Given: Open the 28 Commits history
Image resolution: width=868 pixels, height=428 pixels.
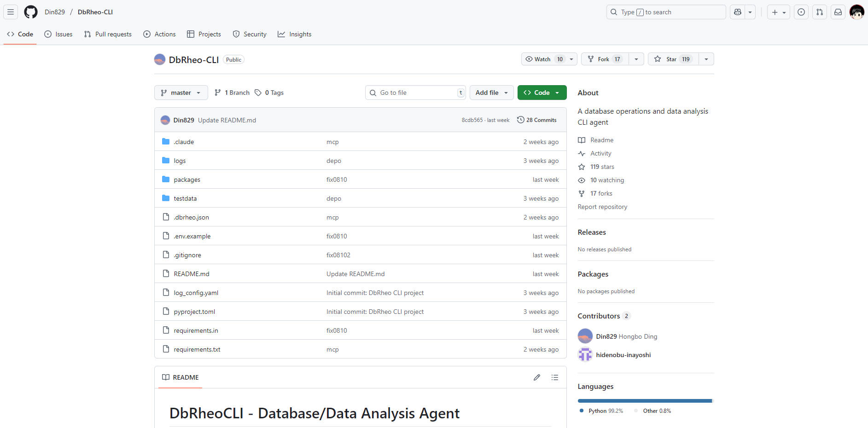Looking at the screenshot, I should 537,120.
